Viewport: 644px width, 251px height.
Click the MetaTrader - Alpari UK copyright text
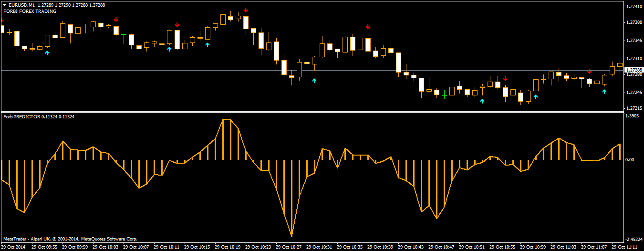(x=70, y=239)
